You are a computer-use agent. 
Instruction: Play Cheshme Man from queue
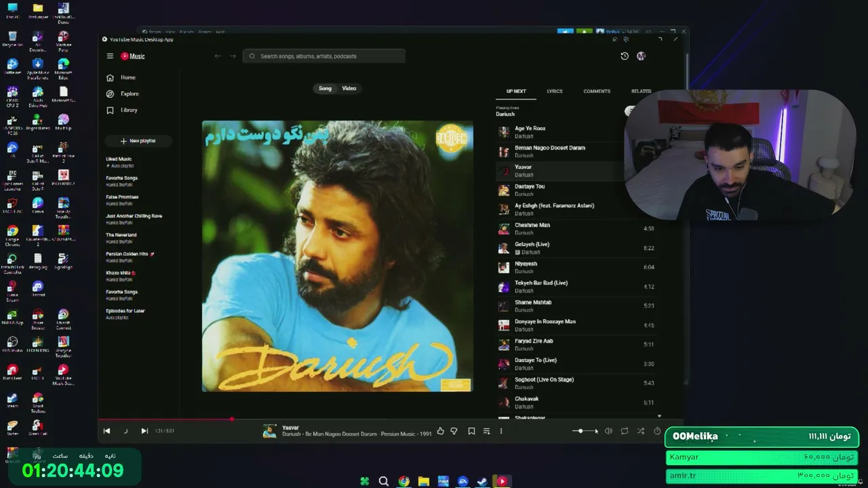[576, 229]
